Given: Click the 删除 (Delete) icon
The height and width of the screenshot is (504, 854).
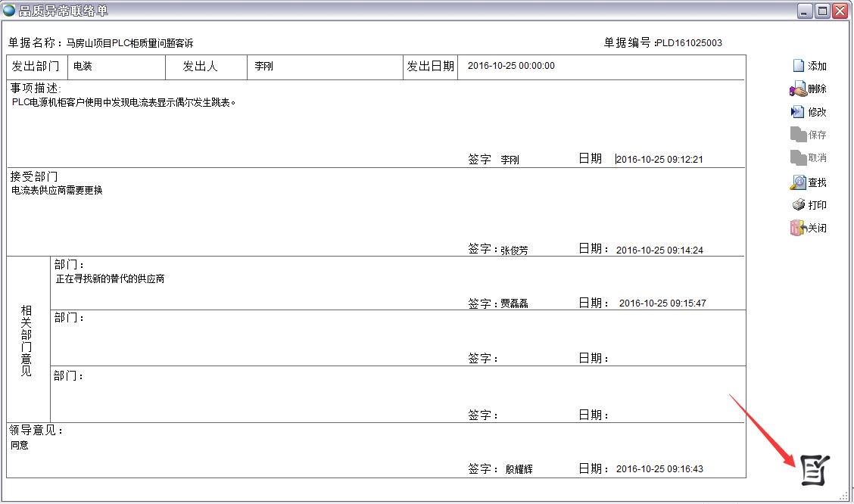Looking at the screenshot, I should [x=798, y=89].
